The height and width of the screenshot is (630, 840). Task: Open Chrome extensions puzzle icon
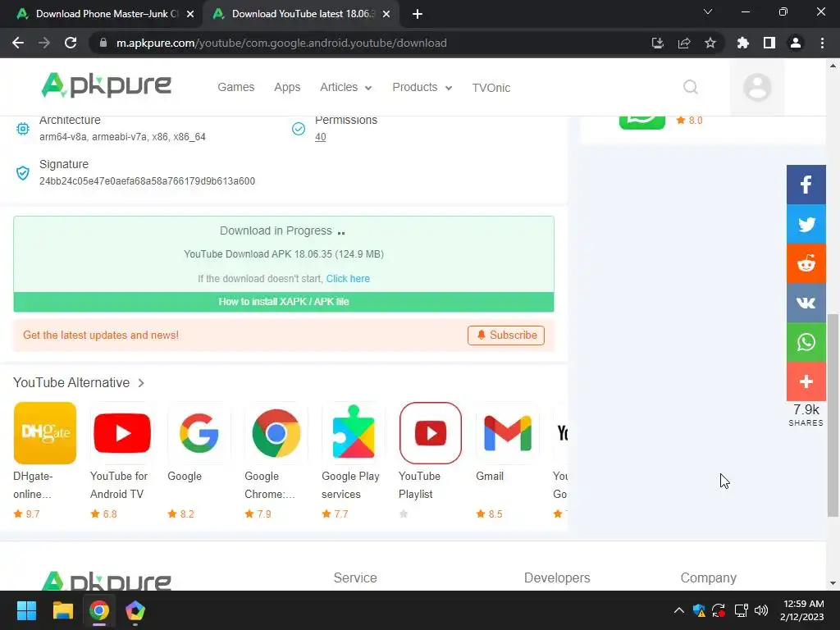(742, 43)
